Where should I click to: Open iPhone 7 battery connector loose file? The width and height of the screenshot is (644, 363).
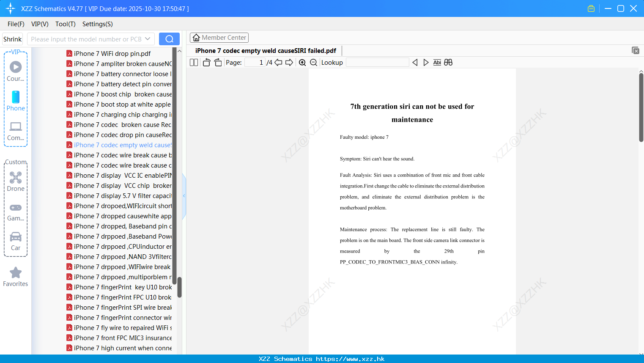119,74
